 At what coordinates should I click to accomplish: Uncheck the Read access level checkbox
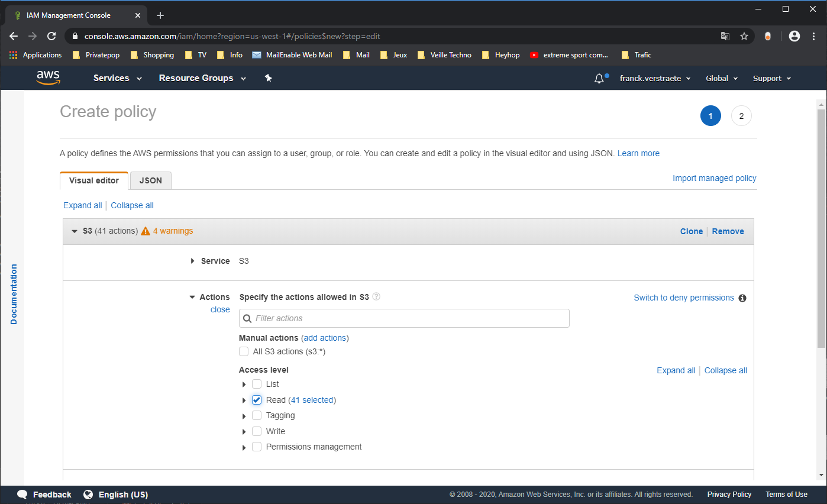click(257, 400)
